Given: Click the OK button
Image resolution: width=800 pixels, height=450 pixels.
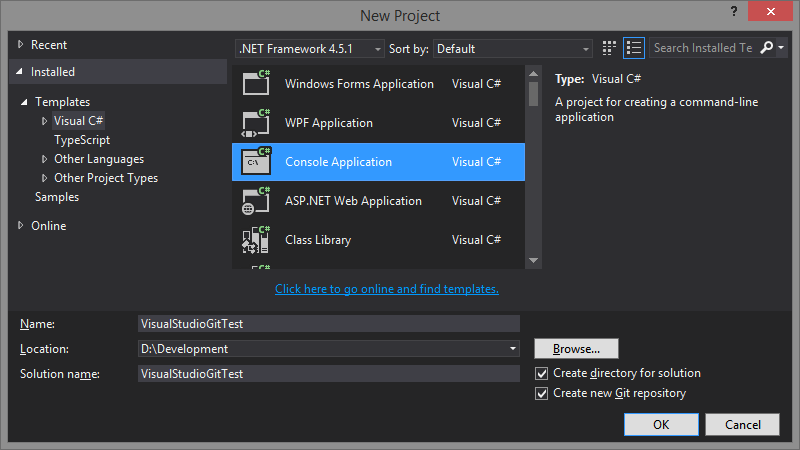Looking at the screenshot, I should pyautogui.click(x=661, y=424).
